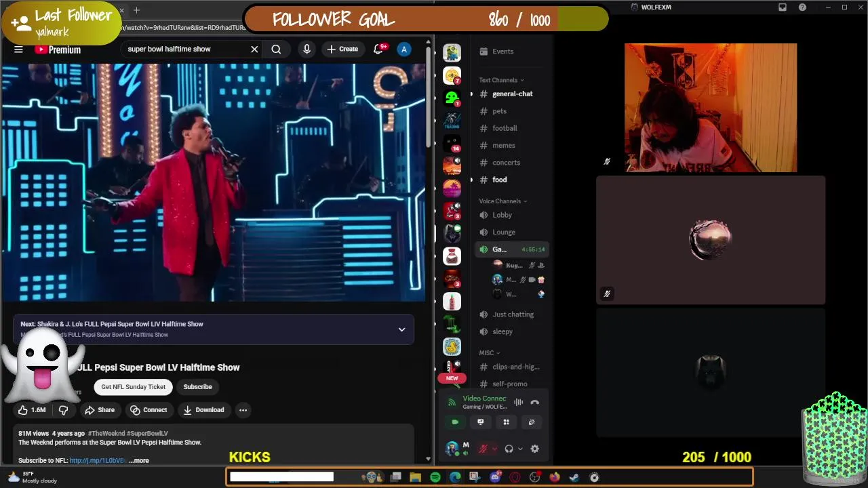
Task: Open headphone output options arrow
Action: coord(520,449)
